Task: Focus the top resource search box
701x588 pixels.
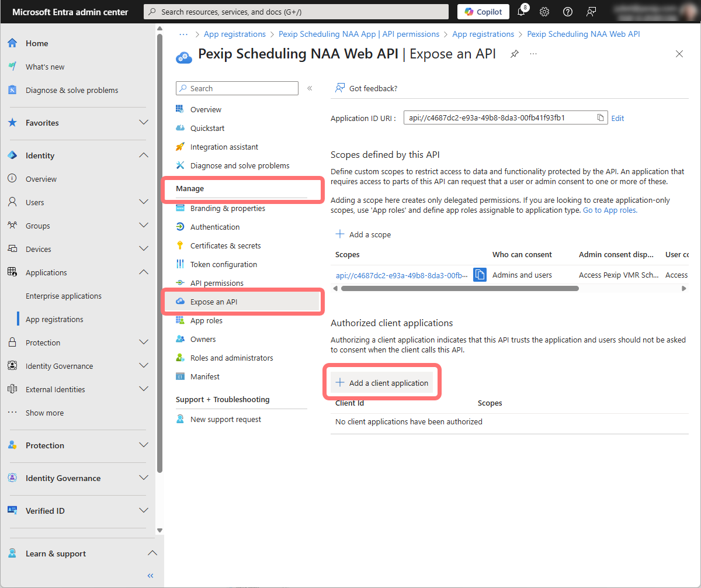Action: click(x=296, y=12)
